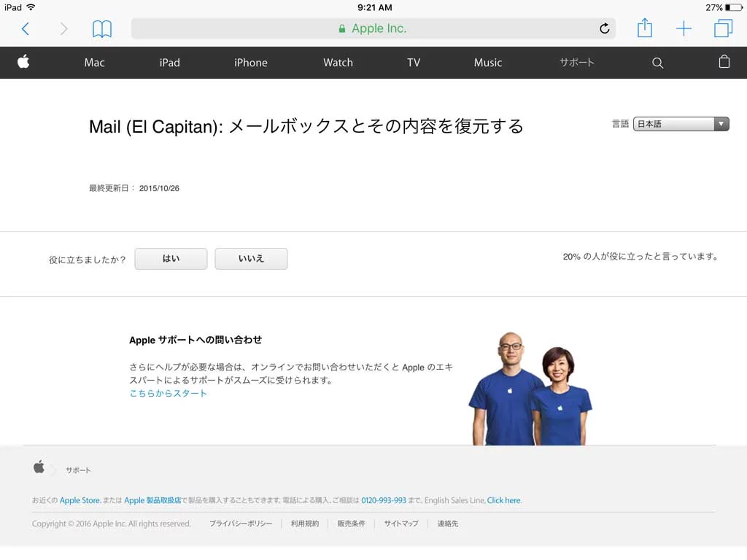747x560 pixels.
Task: Open the Watch navigation item
Action: pos(338,63)
